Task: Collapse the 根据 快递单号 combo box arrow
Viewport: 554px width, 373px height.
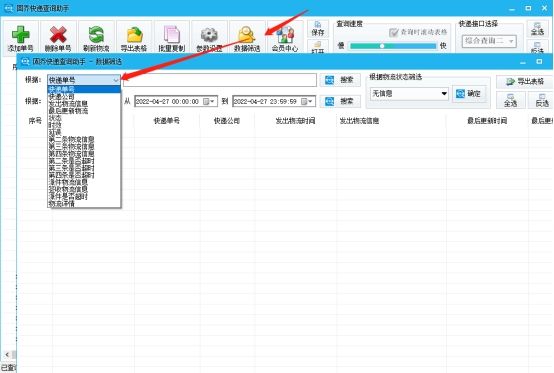Action: [116, 80]
